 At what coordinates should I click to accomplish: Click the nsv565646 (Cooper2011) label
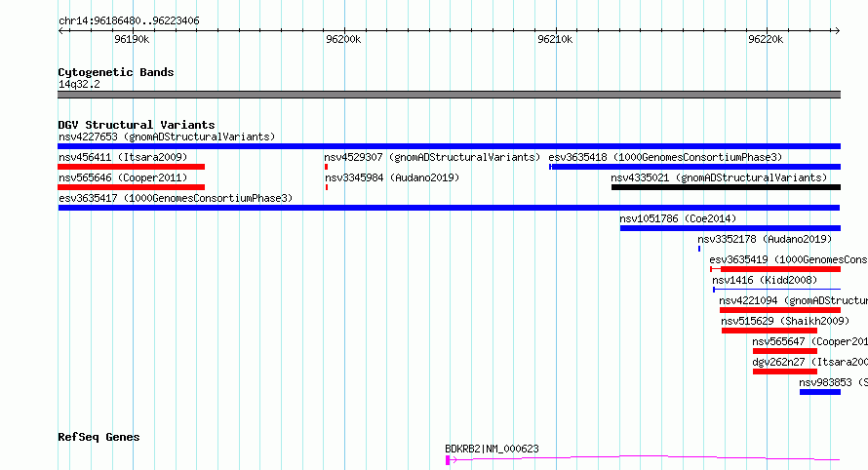pyautogui.click(x=123, y=177)
